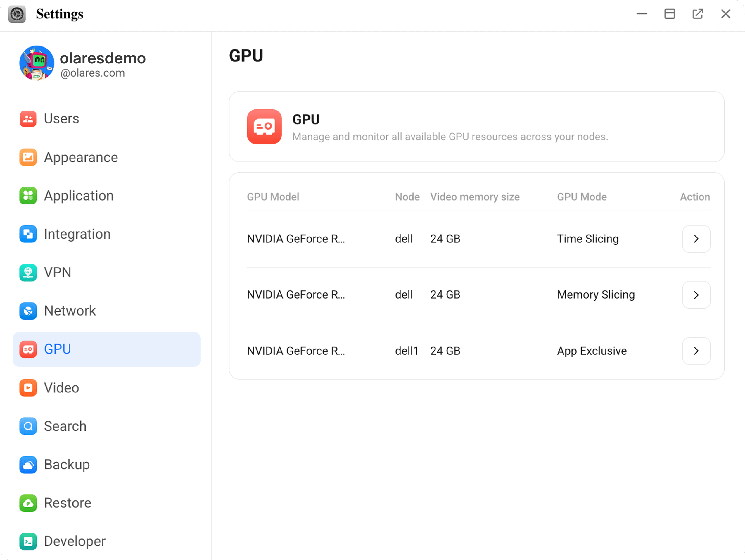Image resolution: width=745 pixels, height=560 pixels.
Task: Open VPN settings via its globe icon
Action: pyautogui.click(x=28, y=272)
